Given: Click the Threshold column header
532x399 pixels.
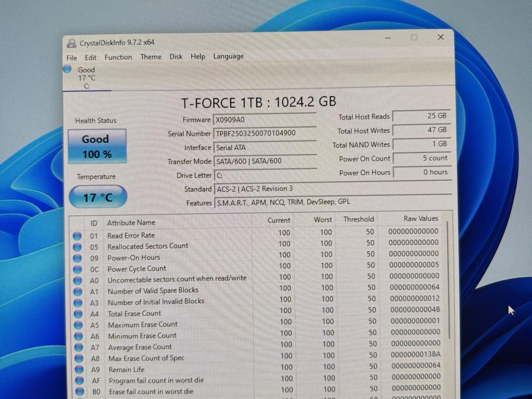Looking at the screenshot, I should point(358,219).
